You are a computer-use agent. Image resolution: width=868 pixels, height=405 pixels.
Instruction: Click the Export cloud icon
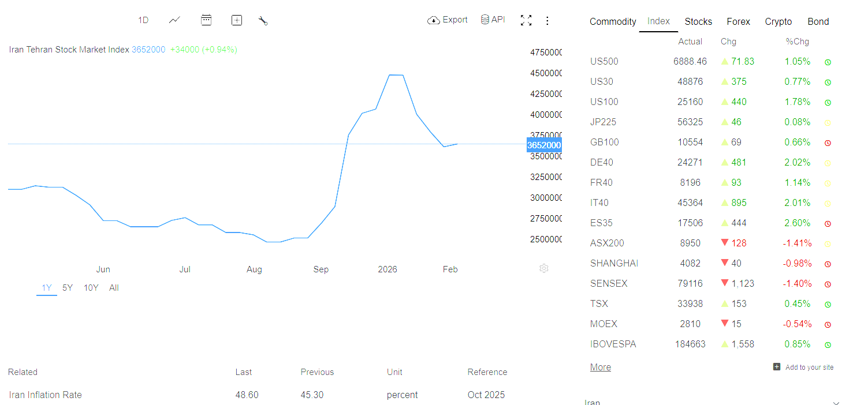(434, 20)
